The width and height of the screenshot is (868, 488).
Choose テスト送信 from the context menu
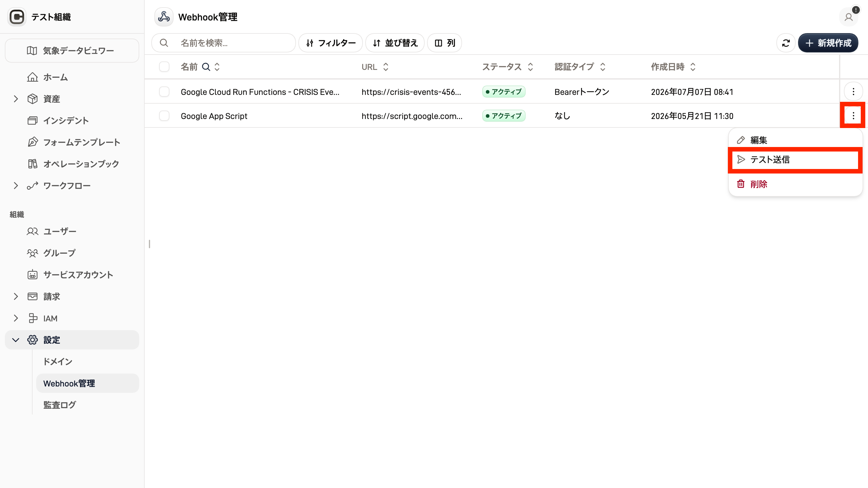(795, 160)
